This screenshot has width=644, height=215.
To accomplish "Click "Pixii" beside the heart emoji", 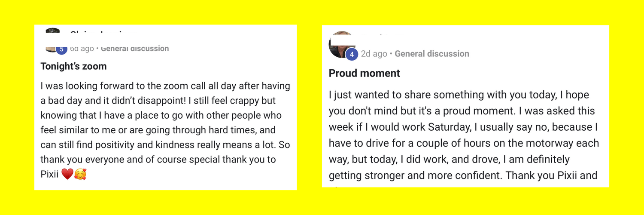I will pos(50,175).
